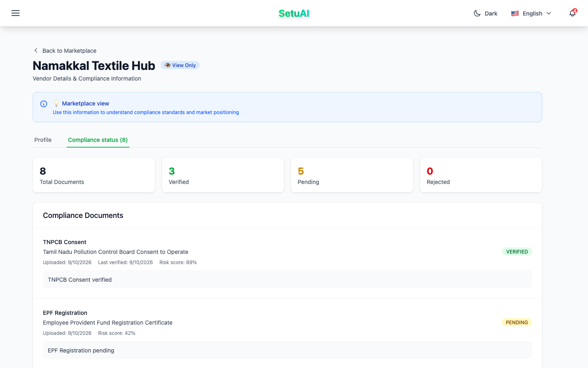The width and height of the screenshot is (588, 368).
Task: Expand language chevron arrow
Action: [x=549, y=13]
